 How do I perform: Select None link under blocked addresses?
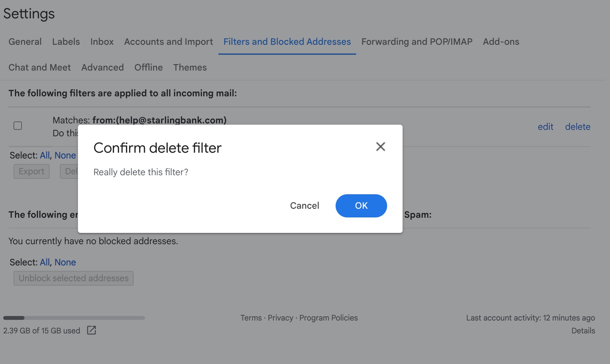(65, 262)
